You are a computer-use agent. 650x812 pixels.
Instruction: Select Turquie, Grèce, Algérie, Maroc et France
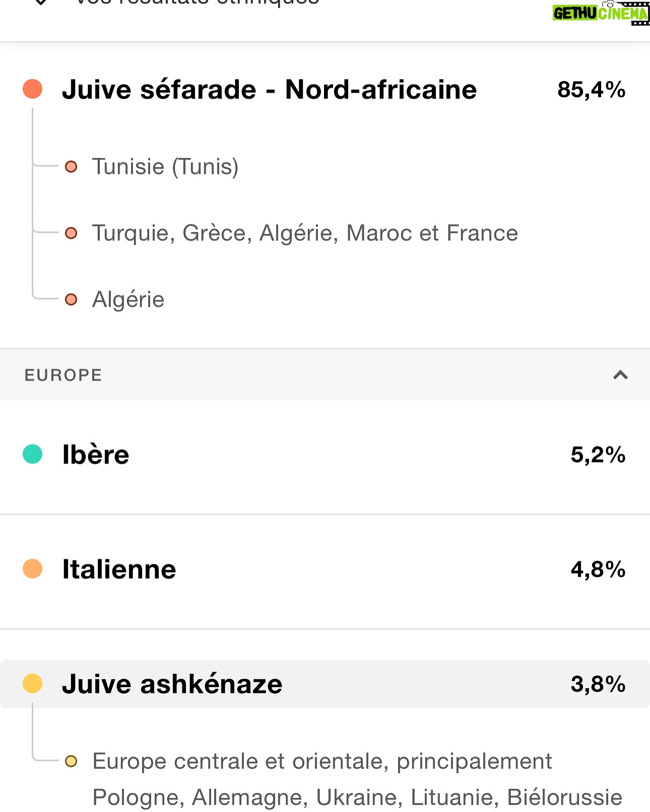pyautogui.click(x=305, y=233)
